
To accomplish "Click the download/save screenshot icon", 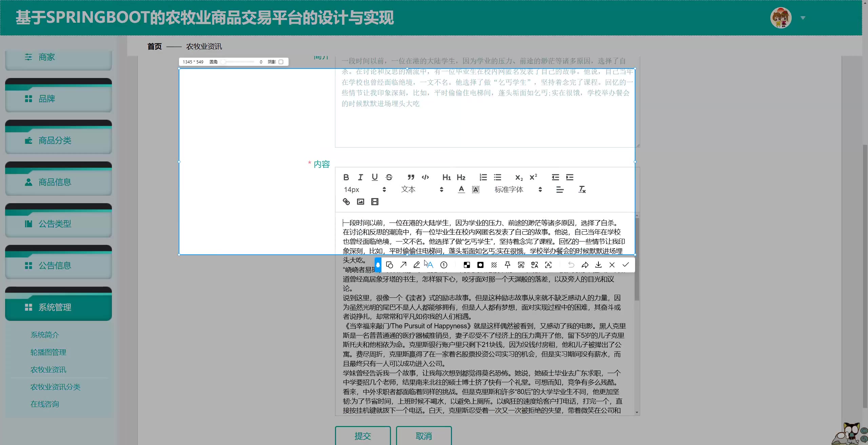I will (x=598, y=265).
